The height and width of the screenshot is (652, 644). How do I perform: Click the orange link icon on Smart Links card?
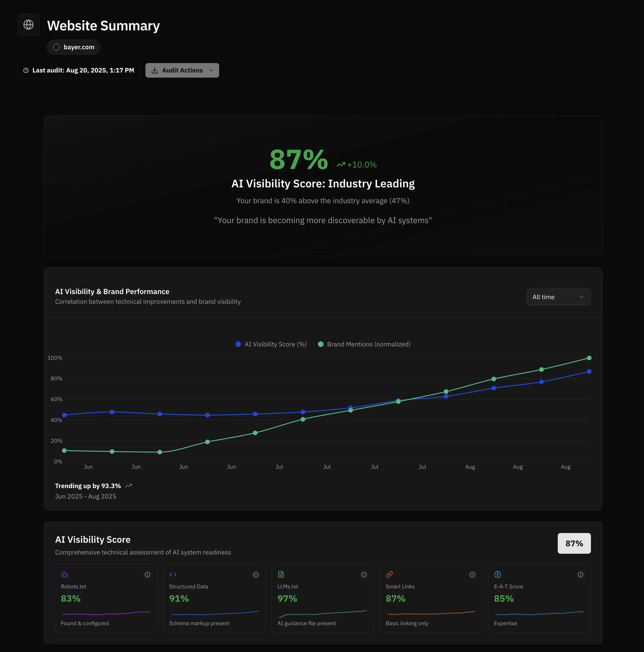pos(389,574)
